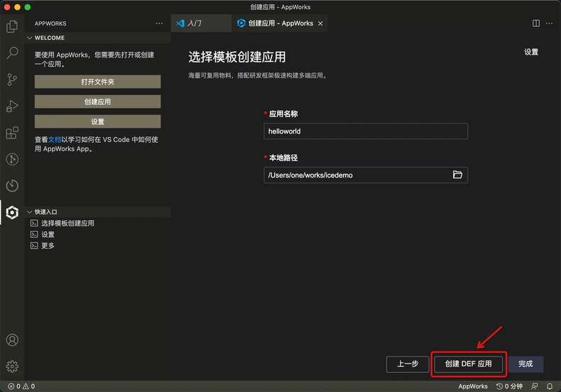The image size is (561, 392).
Task: Click the 设置 link at top right
Action: pyautogui.click(x=531, y=53)
